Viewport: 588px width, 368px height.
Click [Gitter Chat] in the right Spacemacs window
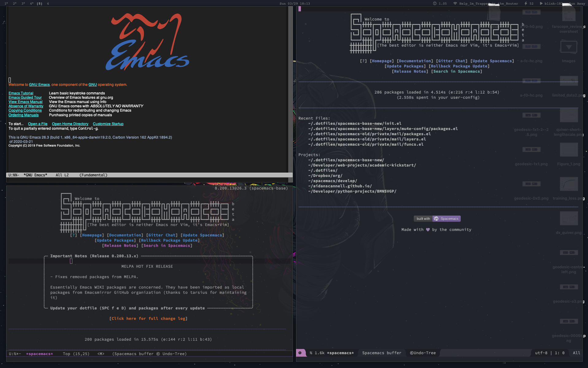(452, 61)
